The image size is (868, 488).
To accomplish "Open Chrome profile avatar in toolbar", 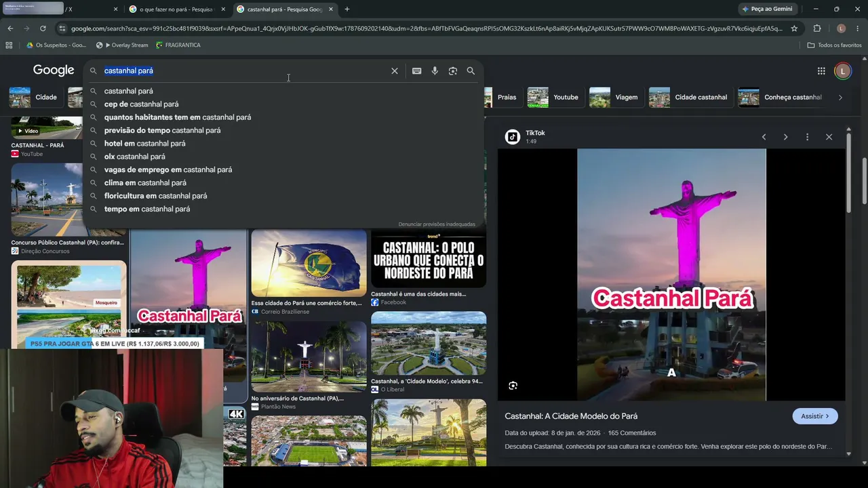I will 841,28.
